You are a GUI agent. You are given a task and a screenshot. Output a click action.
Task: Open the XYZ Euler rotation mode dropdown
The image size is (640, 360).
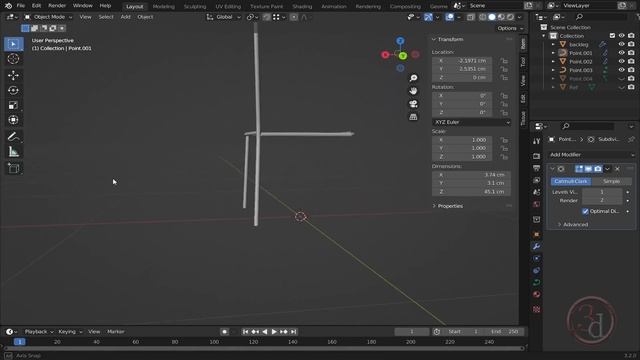(x=471, y=122)
